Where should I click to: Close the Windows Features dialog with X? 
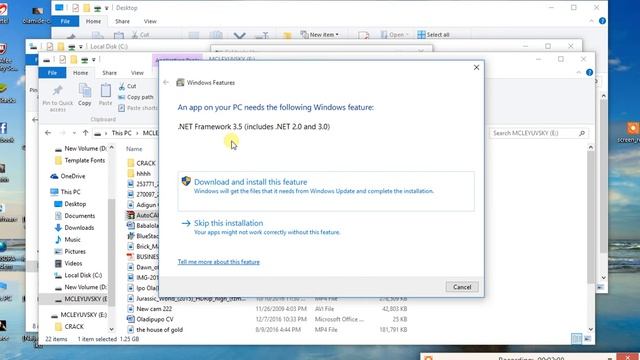(x=476, y=67)
